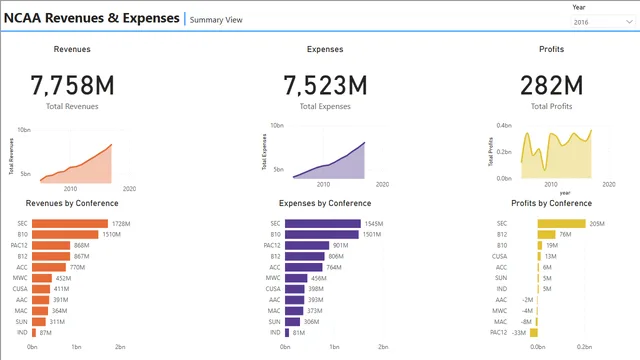The height and width of the screenshot is (360, 640).
Task: Click the SUN label in Profits by Conference
Action: (501, 278)
